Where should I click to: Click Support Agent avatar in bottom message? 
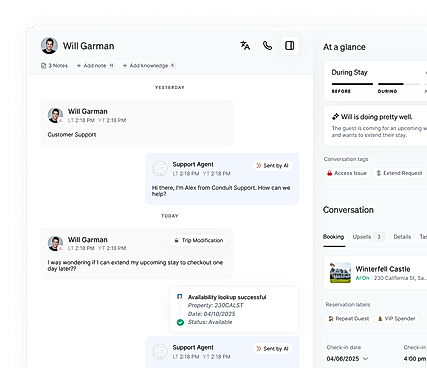pyautogui.click(x=160, y=352)
